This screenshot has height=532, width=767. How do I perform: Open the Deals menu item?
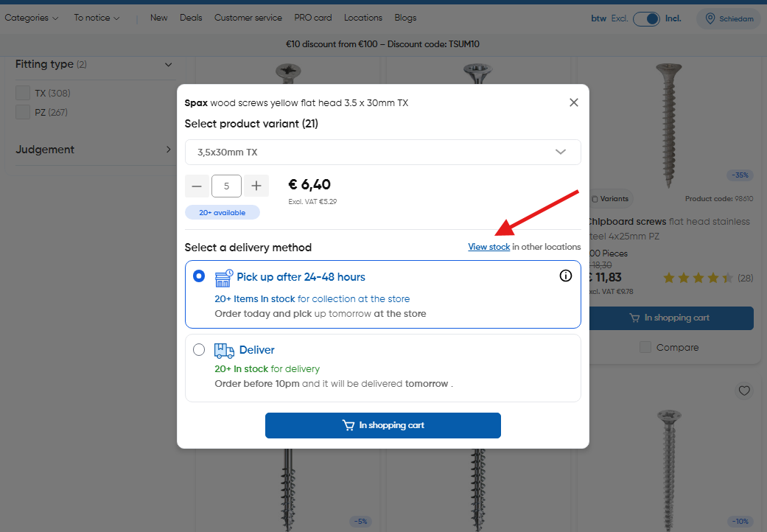pyautogui.click(x=191, y=18)
